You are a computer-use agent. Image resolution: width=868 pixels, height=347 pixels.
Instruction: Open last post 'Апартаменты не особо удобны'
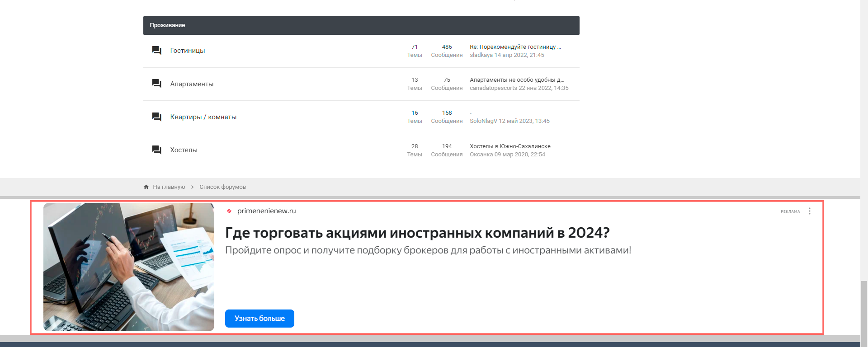(517, 80)
